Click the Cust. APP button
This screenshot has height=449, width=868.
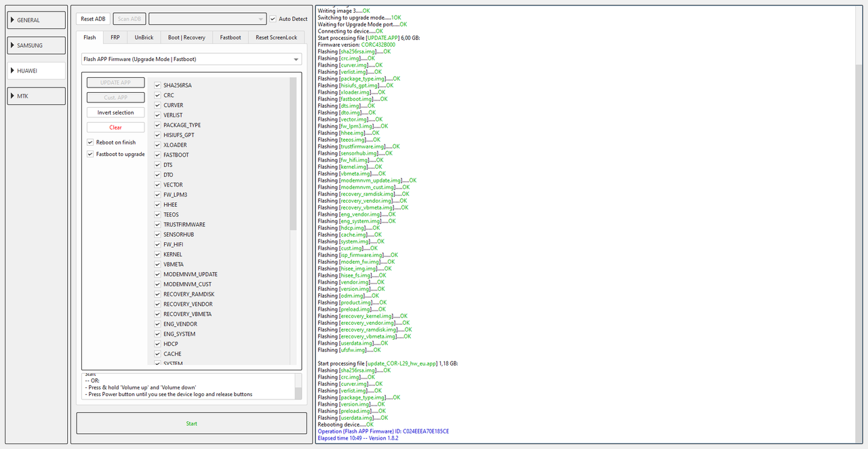(x=115, y=98)
